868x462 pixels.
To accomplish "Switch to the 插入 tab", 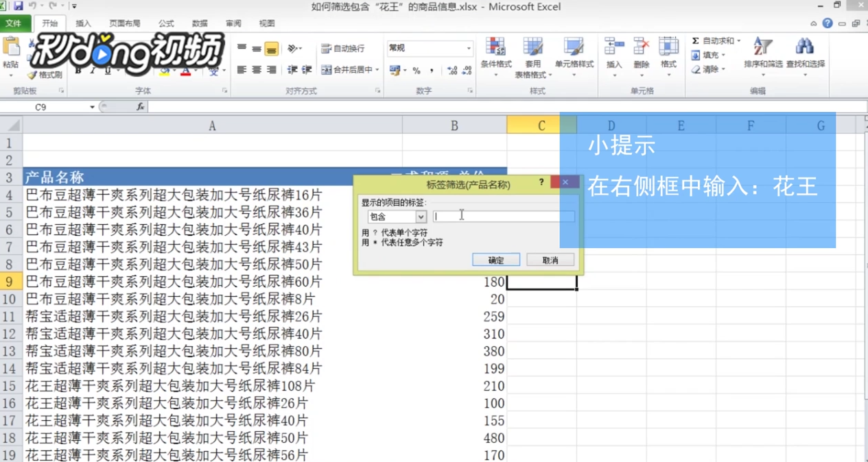I will [x=83, y=23].
